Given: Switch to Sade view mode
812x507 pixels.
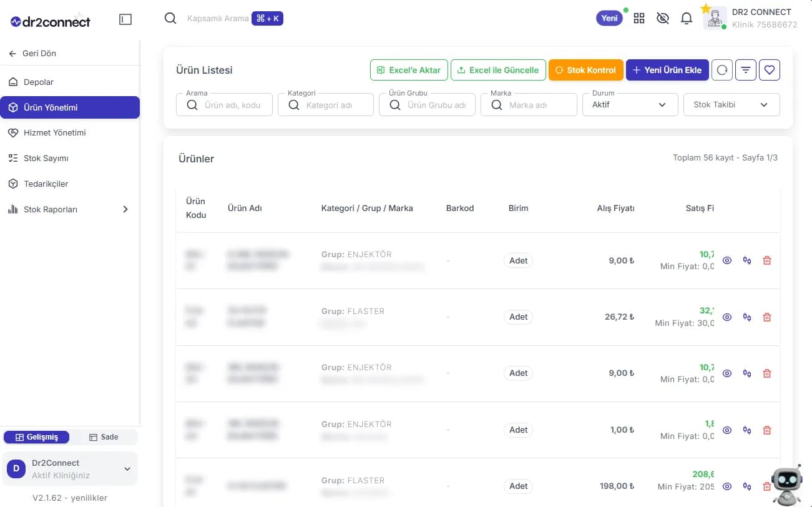Looking at the screenshot, I should coord(104,437).
